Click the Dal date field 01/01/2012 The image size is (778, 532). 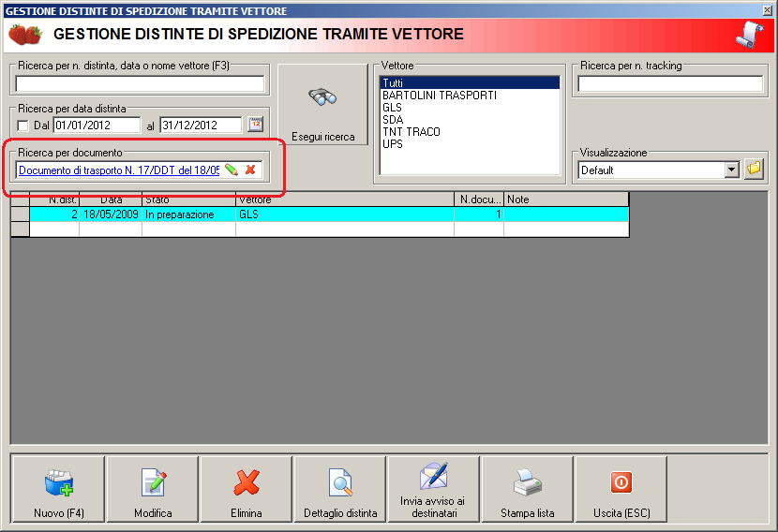(97, 125)
